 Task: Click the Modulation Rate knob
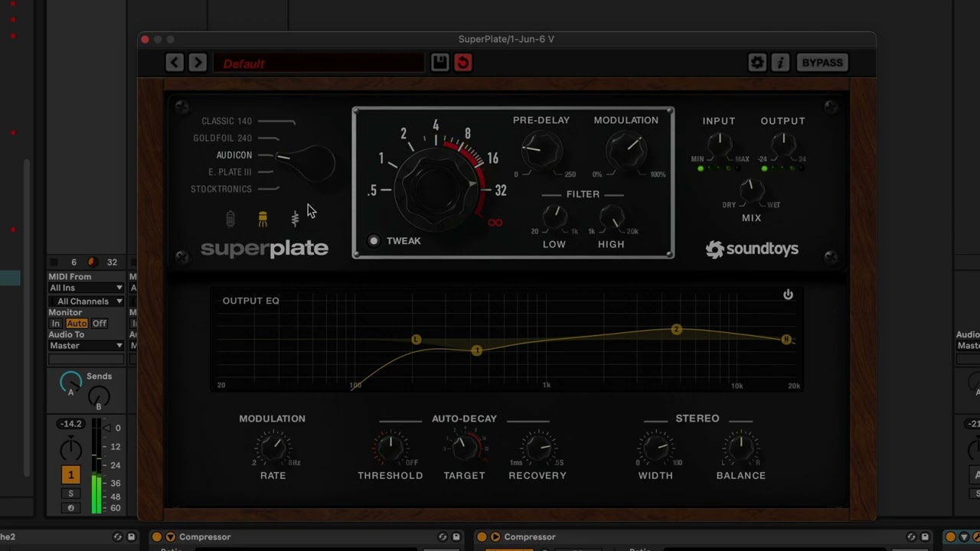tap(273, 448)
